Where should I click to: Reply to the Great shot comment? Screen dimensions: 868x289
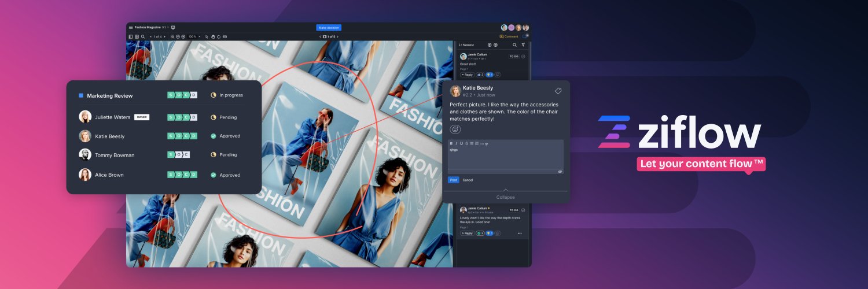(x=467, y=75)
